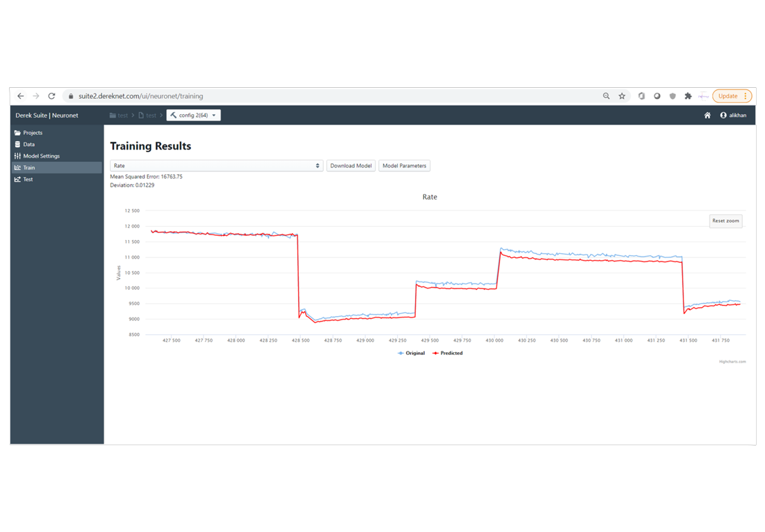This screenshot has height=532, width=765.
Task: Click the browser address bar URL
Action: click(141, 96)
